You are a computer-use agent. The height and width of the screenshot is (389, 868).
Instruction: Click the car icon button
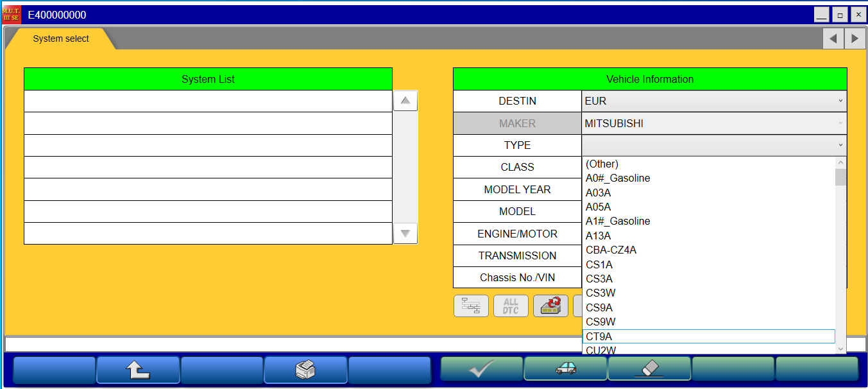pos(565,370)
